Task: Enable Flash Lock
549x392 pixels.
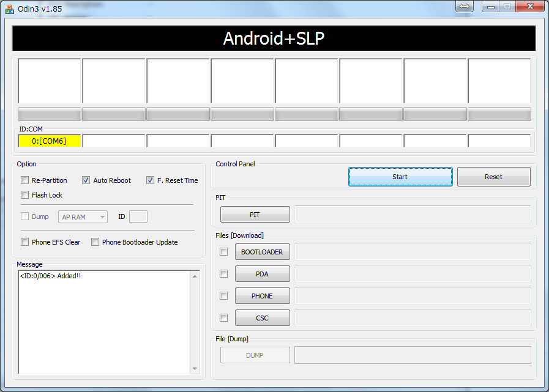Action: click(x=24, y=194)
